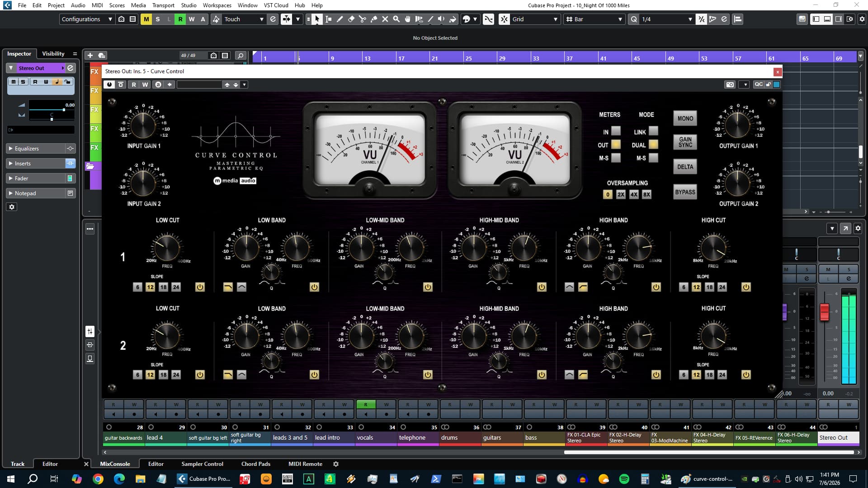The height and width of the screenshot is (488, 868).
Task: Click the GAIN SYNC button
Action: click(x=685, y=142)
